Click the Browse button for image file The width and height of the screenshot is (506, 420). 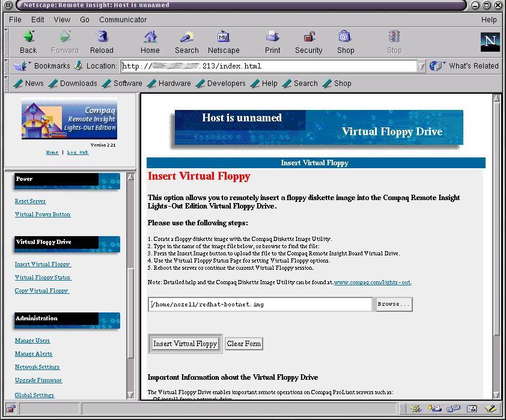394,304
